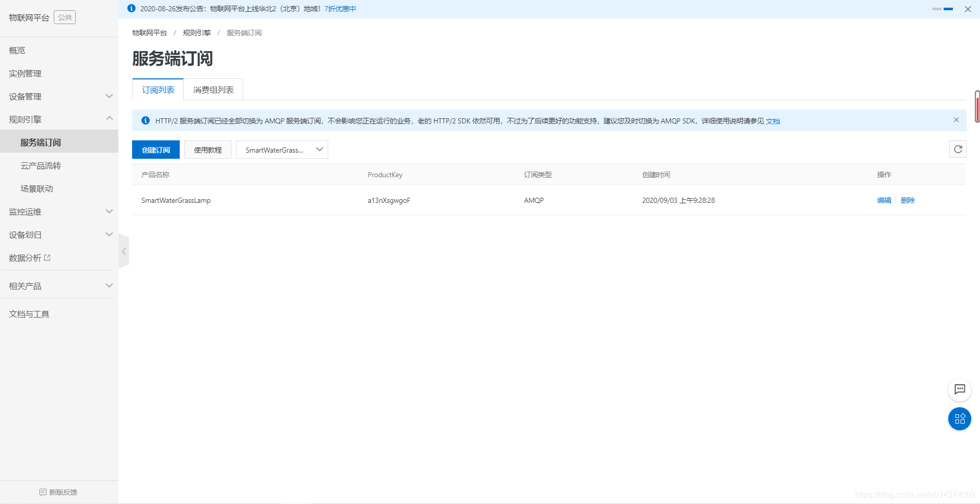Image resolution: width=980 pixels, height=504 pixels.
Task: Click 物联网平台 in the breadcrumb
Action: tap(150, 33)
